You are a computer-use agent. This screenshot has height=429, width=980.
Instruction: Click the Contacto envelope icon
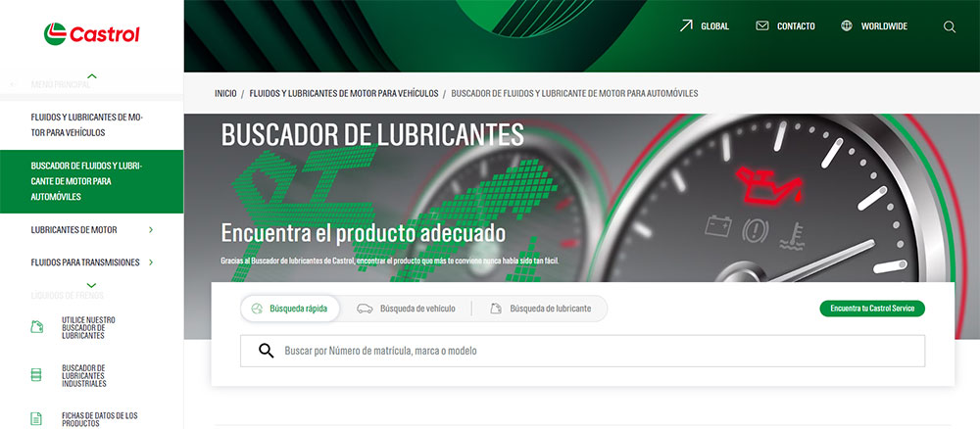(762, 26)
